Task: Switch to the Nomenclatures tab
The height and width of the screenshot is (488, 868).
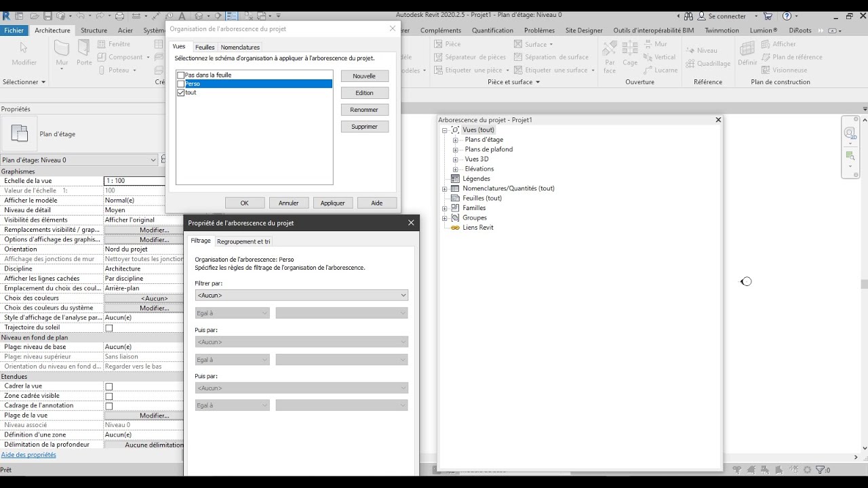Action: coord(240,47)
